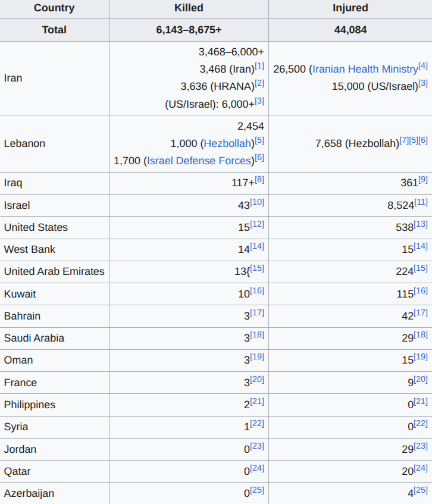432x504 pixels.
Task: Open citation [11] for Israel injured
Action: pyautogui.click(x=421, y=202)
